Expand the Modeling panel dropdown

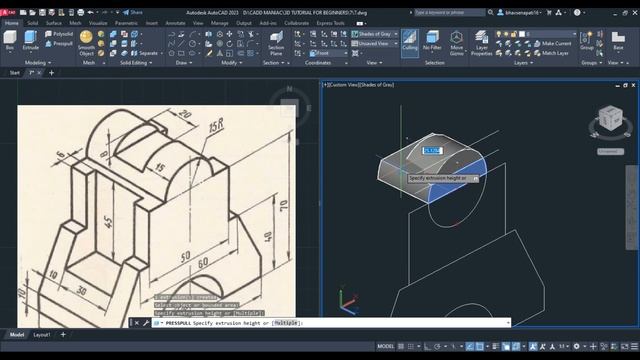(x=38, y=63)
